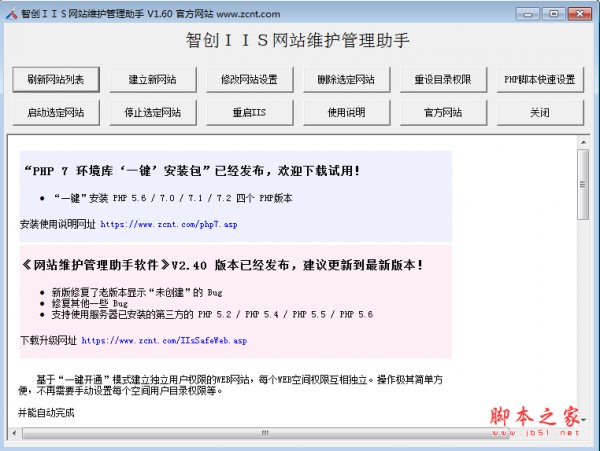Restart IIS with 重启IIS button
The image size is (600, 451).
[249, 112]
